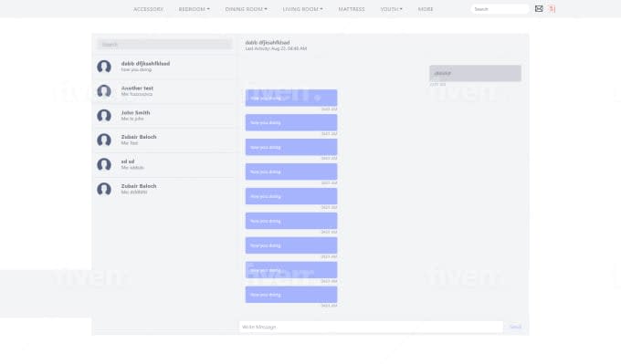This screenshot has height=364, width=621.
Task: Select conversation named dabb dfjksahfklsad
Action: (164, 67)
